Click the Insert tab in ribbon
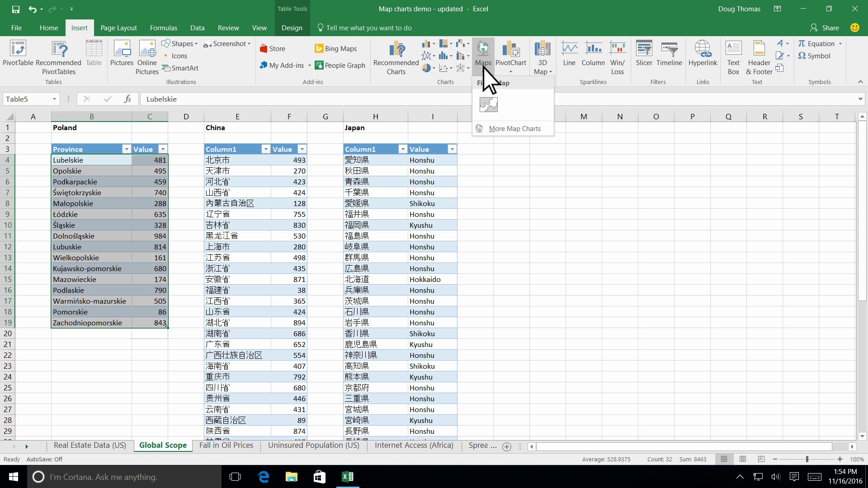 79,28
